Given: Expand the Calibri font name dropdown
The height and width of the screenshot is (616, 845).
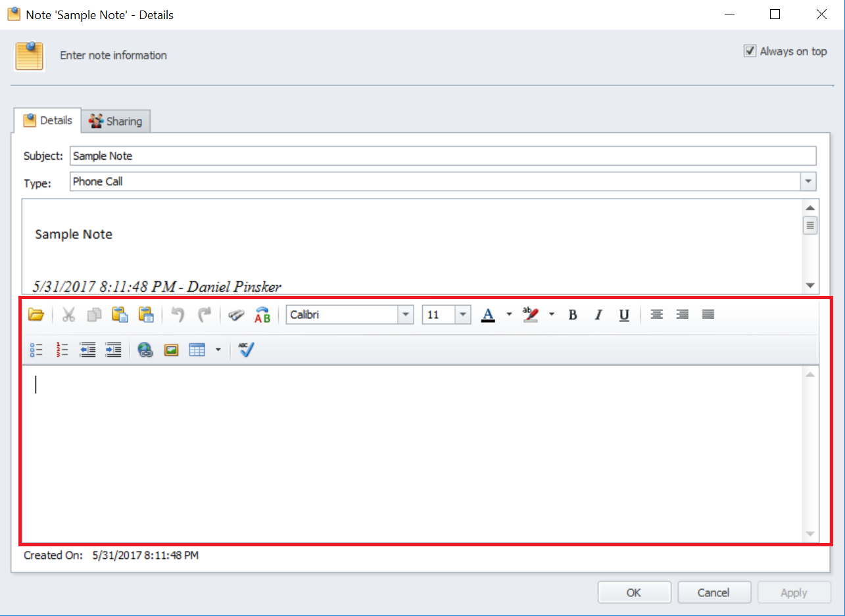Looking at the screenshot, I should pyautogui.click(x=405, y=315).
